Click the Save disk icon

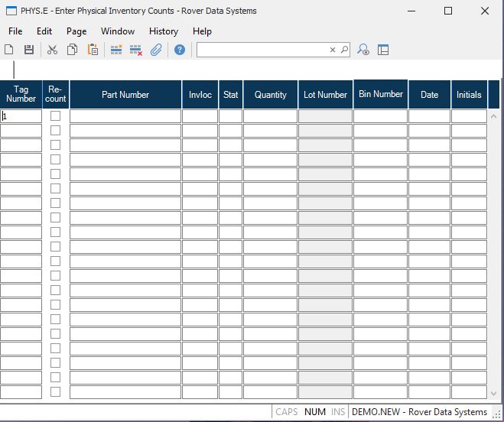point(29,50)
